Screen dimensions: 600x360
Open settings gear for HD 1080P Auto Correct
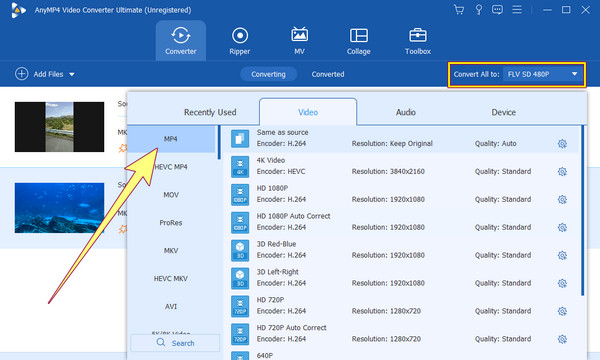coord(562,228)
